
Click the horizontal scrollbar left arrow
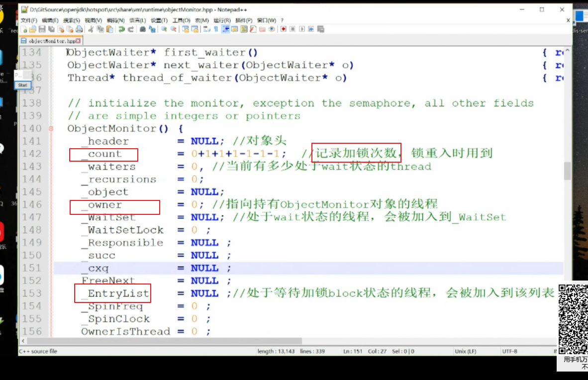pyautogui.click(x=23, y=341)
